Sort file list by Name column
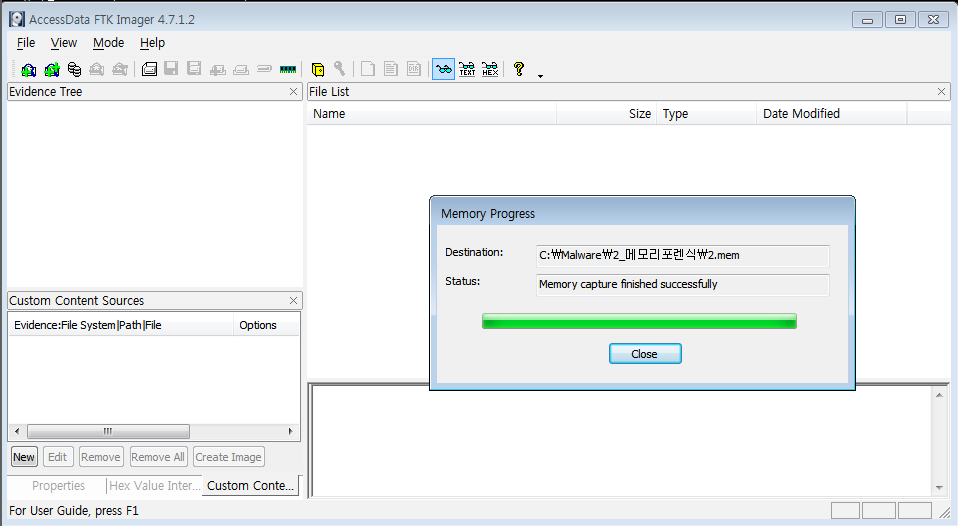 (431, 114)
